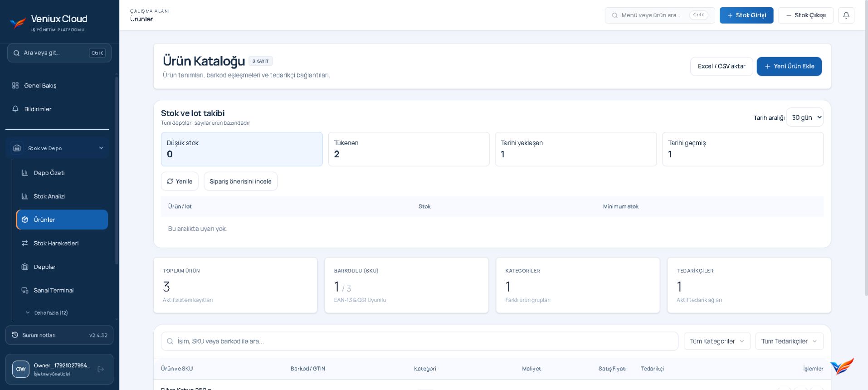868x390 pixels.
Task: Click the refresh icon on Yenile
Action: [x=170, y=181]
